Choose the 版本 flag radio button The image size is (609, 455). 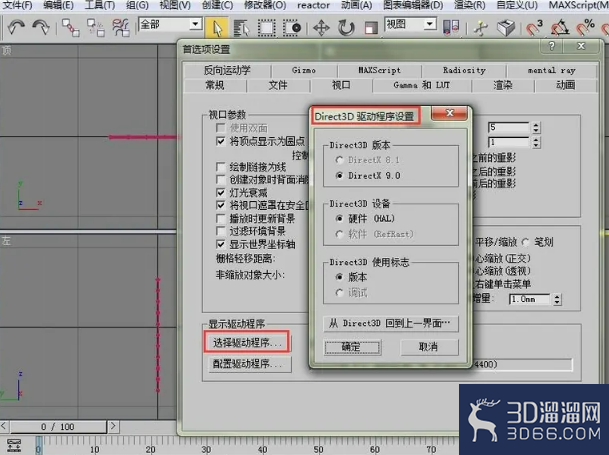point(339,277)
